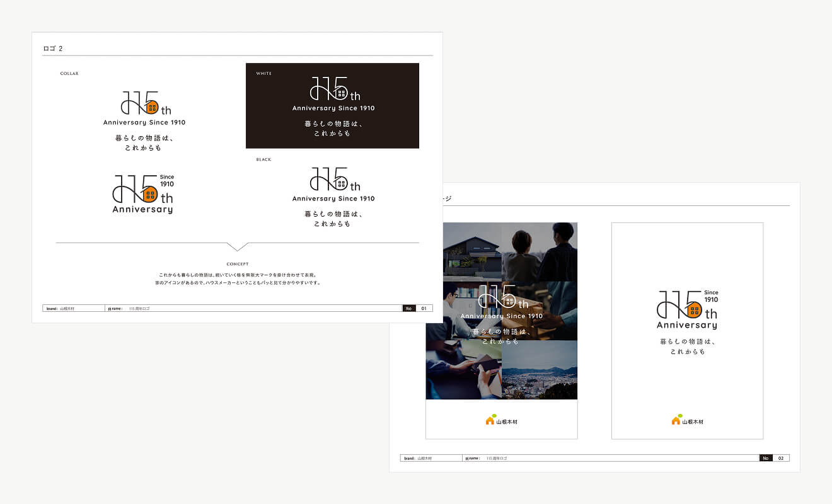Click the orange house icon in COLLAR logo
832x504 pixels.
(151, 108)
